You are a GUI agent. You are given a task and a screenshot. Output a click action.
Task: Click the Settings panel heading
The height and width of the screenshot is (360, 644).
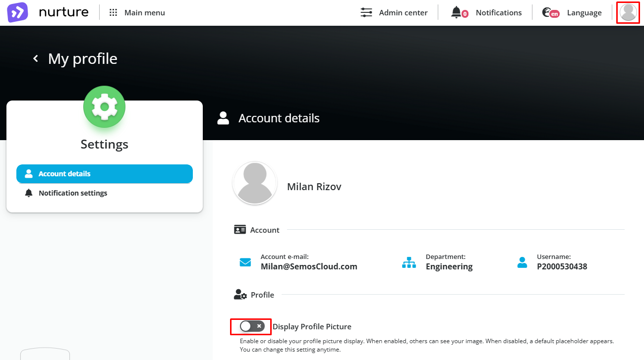pyautogui.click(x=105, y=144)
